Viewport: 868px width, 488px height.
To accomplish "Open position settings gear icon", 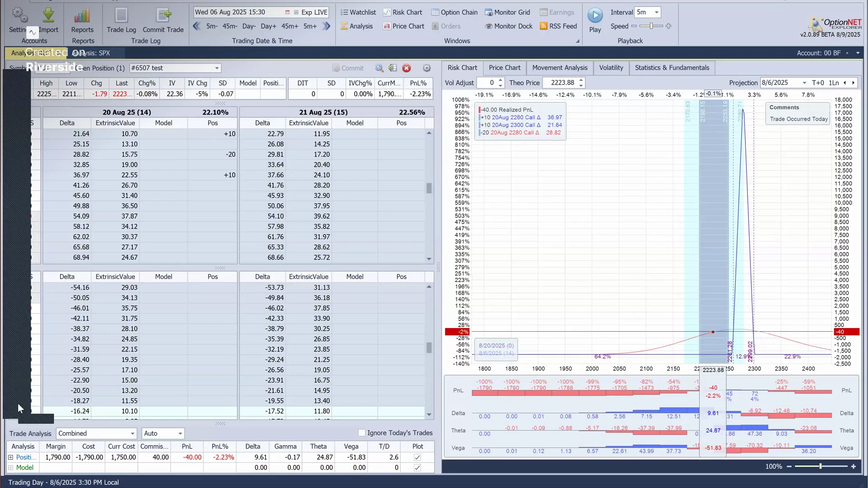I will [427, 68].
